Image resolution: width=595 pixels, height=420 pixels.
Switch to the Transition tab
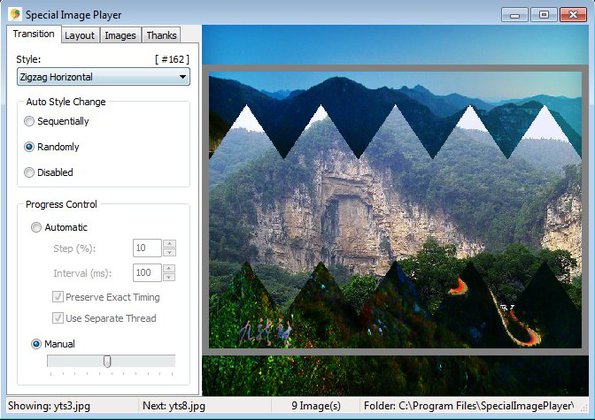coord(34,34)
